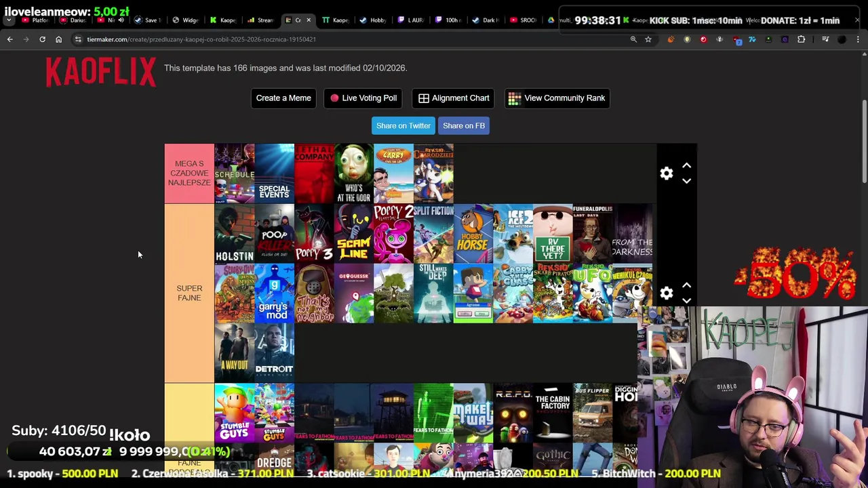This screenshot has height=488, width=868.
Task: Select the Ice Age 2 thumbnail
Action: click(513, 234)
